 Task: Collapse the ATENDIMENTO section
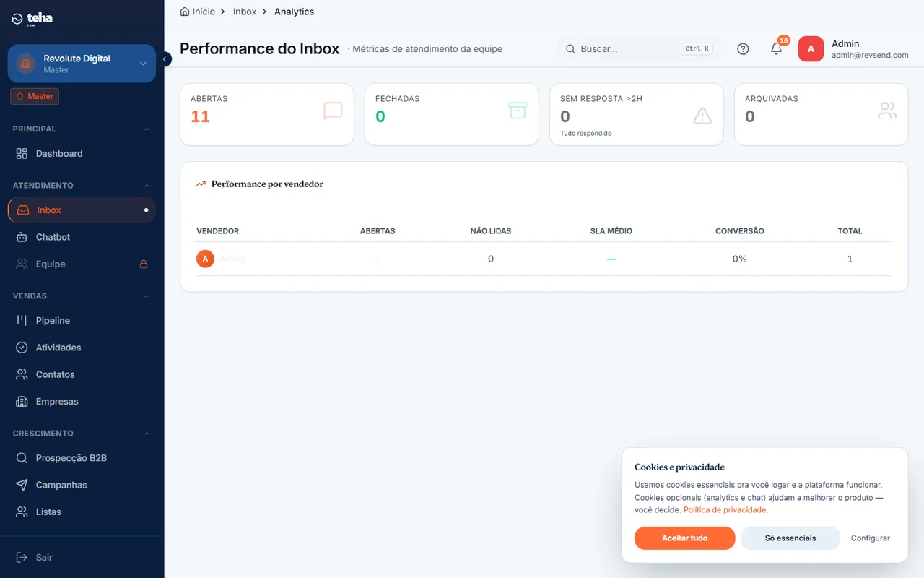coord(147,186)
